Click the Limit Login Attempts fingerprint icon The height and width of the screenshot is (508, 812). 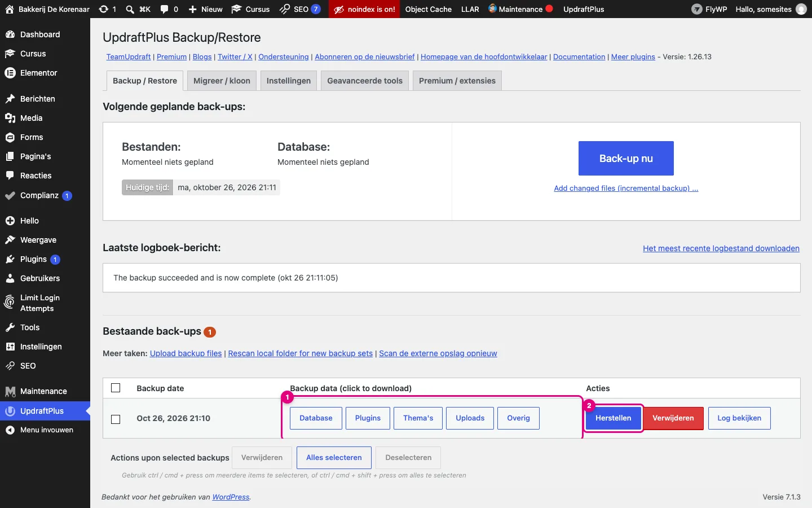(x=10, y=303)
